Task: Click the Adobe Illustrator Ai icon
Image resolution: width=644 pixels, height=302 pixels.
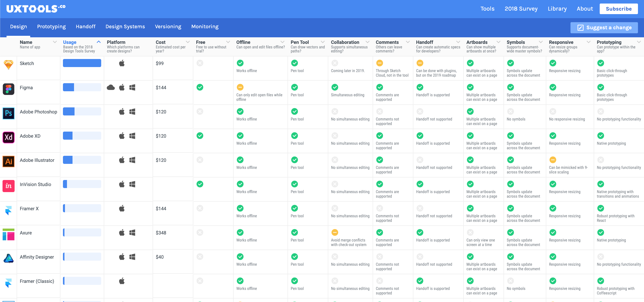Action: 9,161
